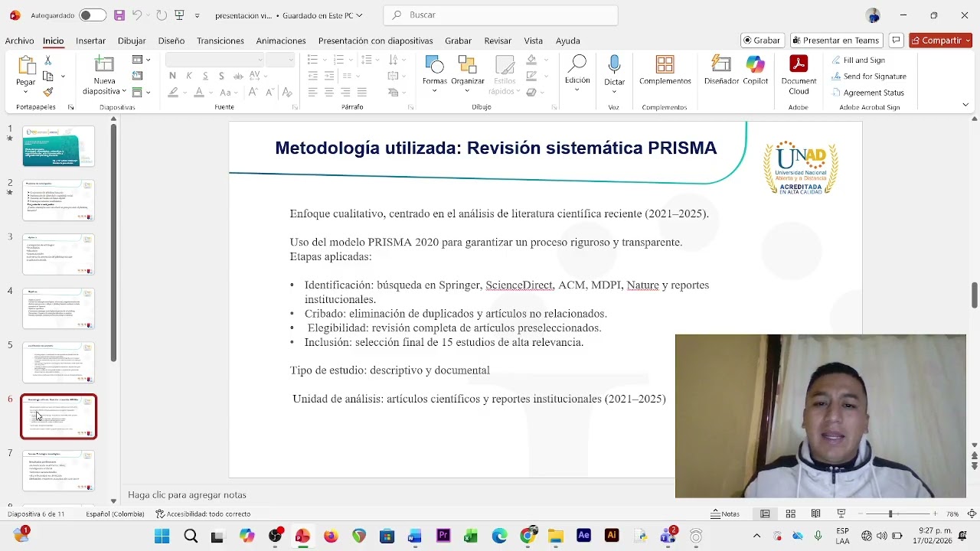Image resolution: width=980 pixels, height=551 pixels.
Task: Click the Grabar button at top right
Action: coord(762,41)
